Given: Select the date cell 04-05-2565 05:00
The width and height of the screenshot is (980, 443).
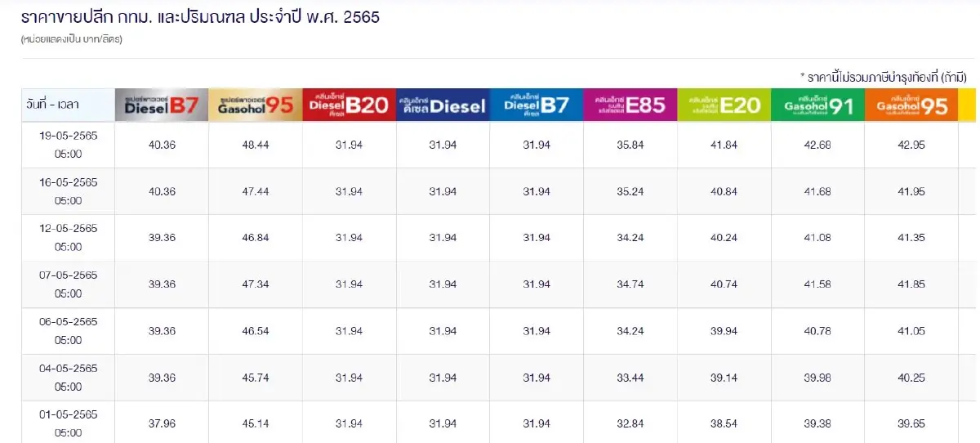Looking at the screenshot, I should coord(69,378).
